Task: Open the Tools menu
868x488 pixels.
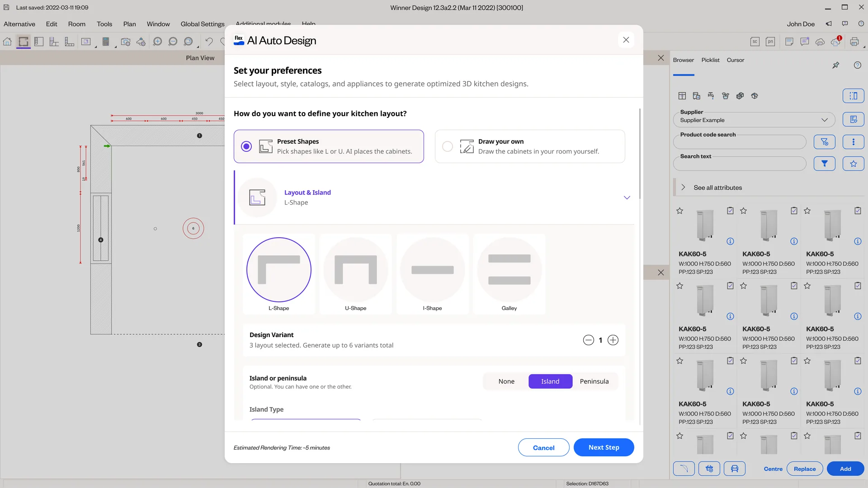Action: (x=104, y=24)
